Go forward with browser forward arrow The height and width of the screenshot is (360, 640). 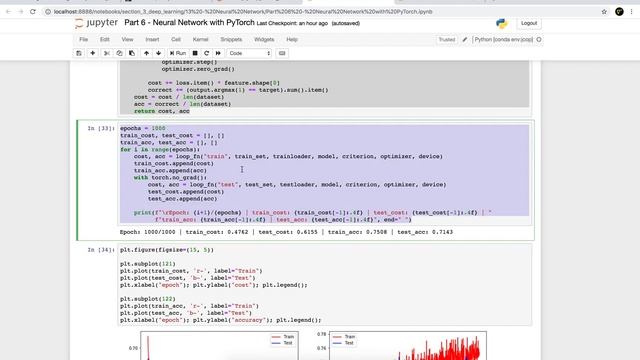click(20, 12)
